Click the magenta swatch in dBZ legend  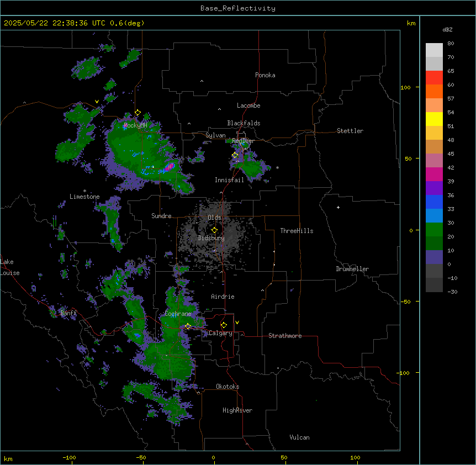click(434, 174)
